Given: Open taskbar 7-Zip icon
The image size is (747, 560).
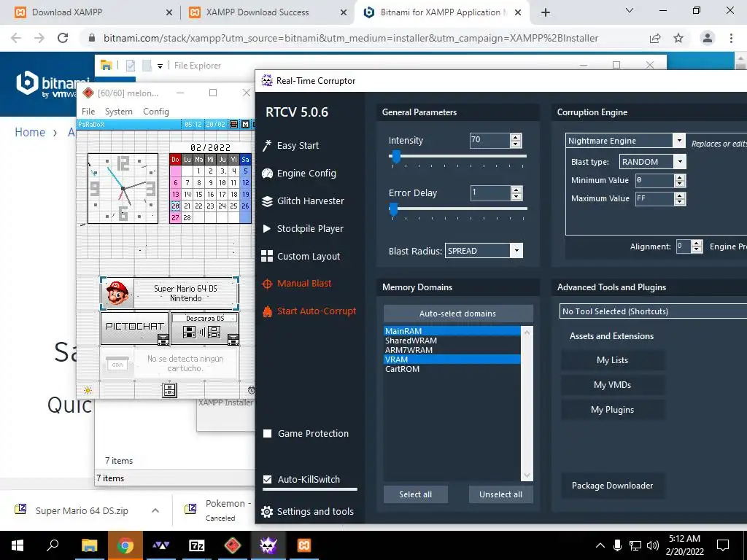Looking at the screenshot, I should pos(197,545).
